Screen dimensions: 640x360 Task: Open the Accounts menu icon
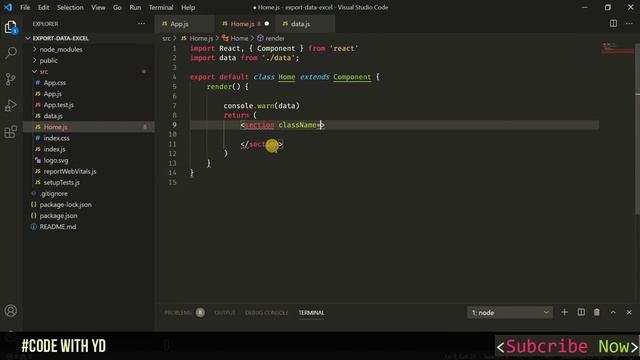point(11,311)
